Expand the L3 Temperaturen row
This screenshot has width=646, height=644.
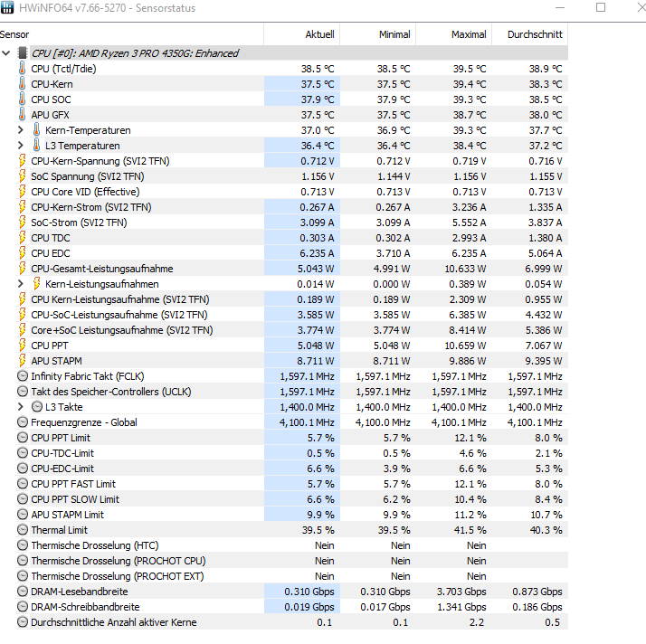point(21,146)
